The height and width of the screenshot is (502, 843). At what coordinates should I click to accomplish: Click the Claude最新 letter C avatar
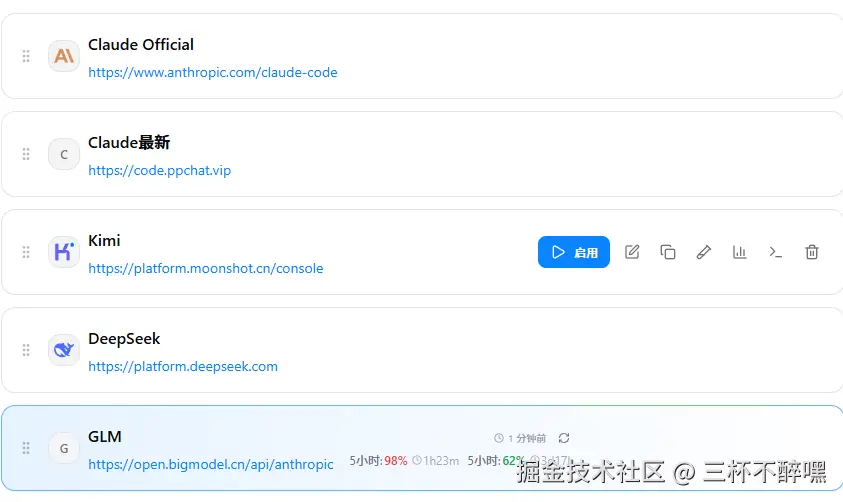coord(64,154)
